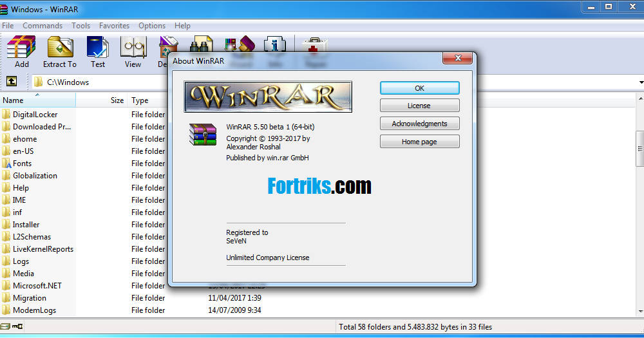
Task: Click the Add archive toolbar icon
Action: [21, 46]
